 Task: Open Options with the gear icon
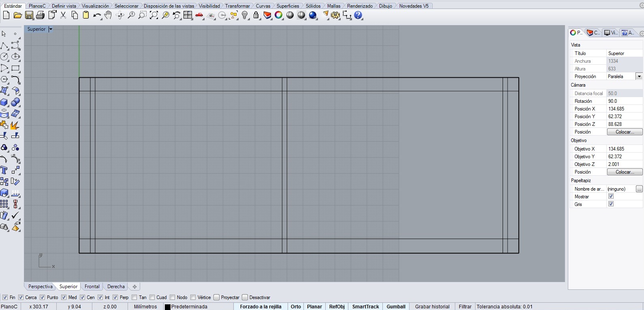335,15
